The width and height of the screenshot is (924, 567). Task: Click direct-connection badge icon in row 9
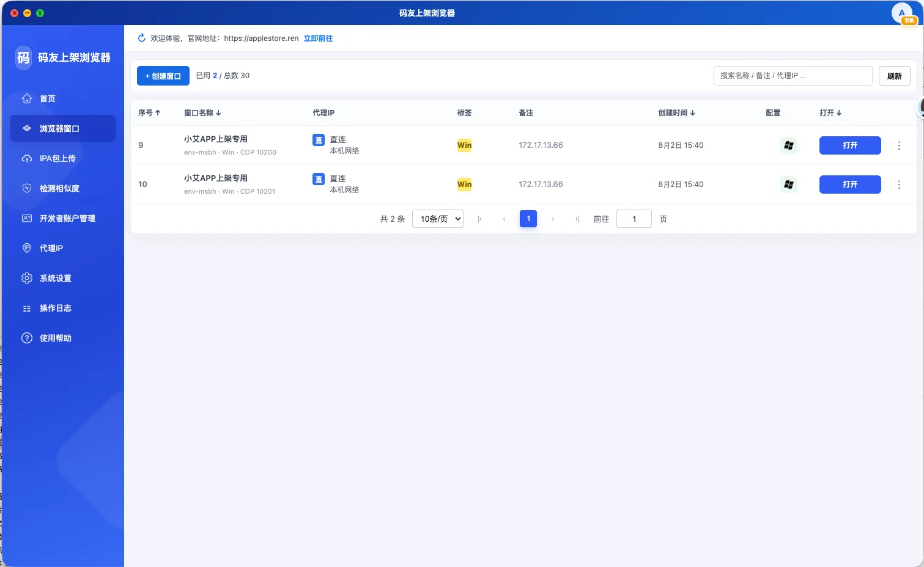(x=319, y=140)
